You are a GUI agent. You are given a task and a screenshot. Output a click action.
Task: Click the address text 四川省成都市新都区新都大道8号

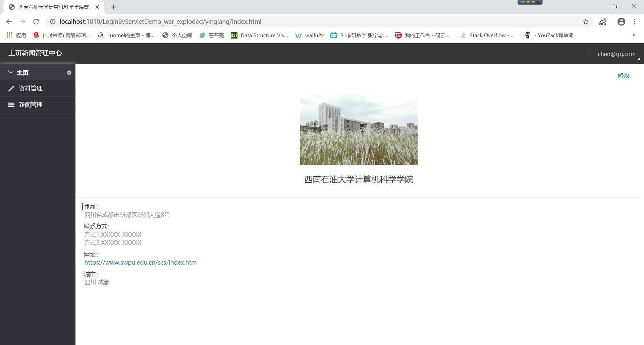(x=127, y=215)
